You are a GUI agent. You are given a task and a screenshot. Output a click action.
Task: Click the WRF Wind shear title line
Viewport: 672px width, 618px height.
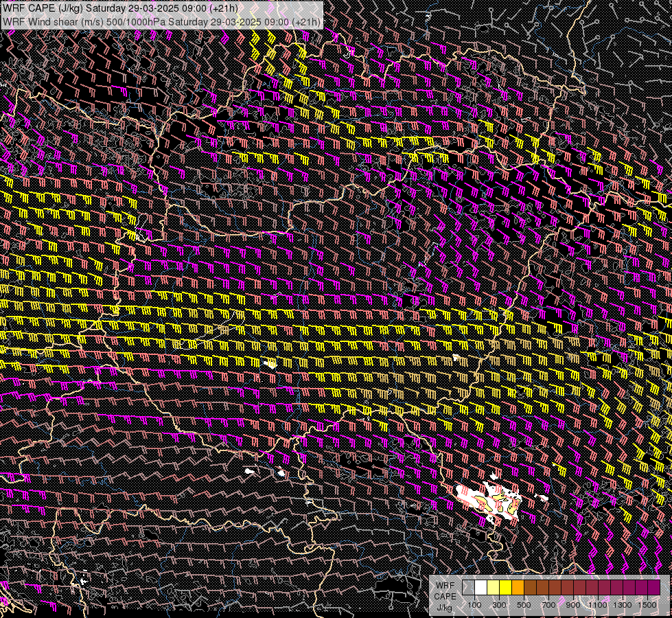pos(161,22)
